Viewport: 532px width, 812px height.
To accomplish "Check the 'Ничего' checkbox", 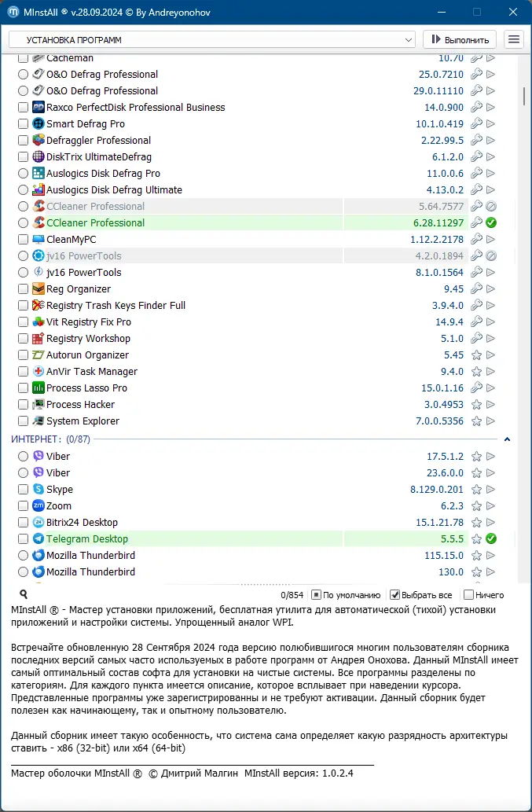I will click(x=469, y=595).
